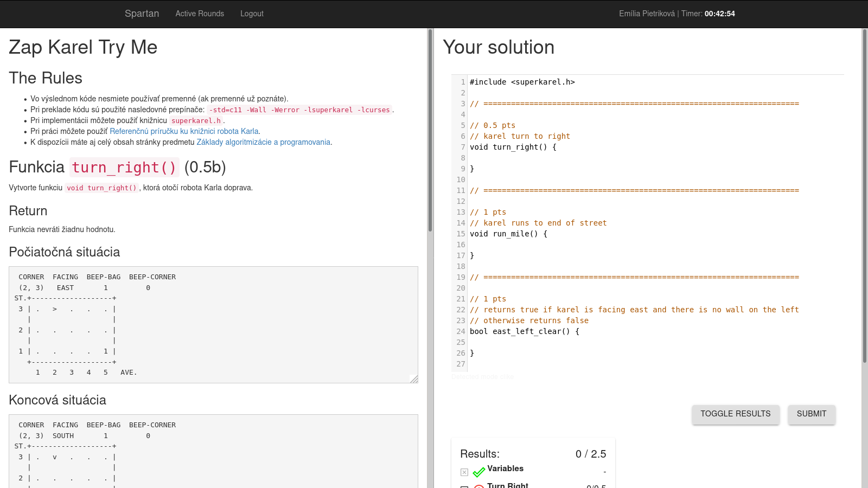Click Logout in the top navigation
The image size is (868, 488).
[252, 14]
